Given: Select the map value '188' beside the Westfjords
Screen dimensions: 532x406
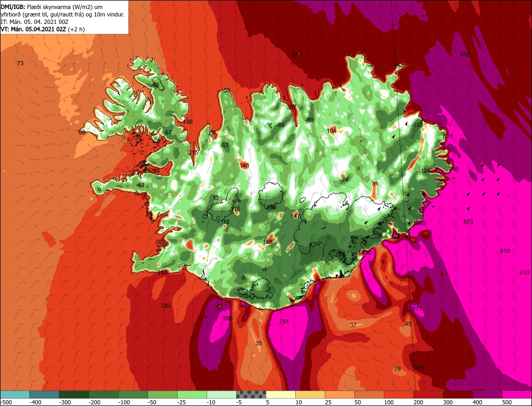Looking at the screenshot, I should [188, 122].
